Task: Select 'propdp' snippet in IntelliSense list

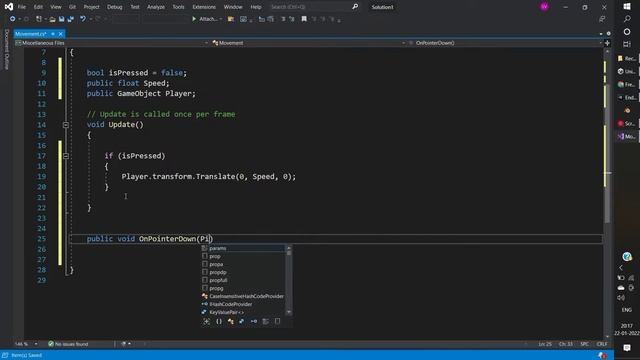Action: [243, 272]
